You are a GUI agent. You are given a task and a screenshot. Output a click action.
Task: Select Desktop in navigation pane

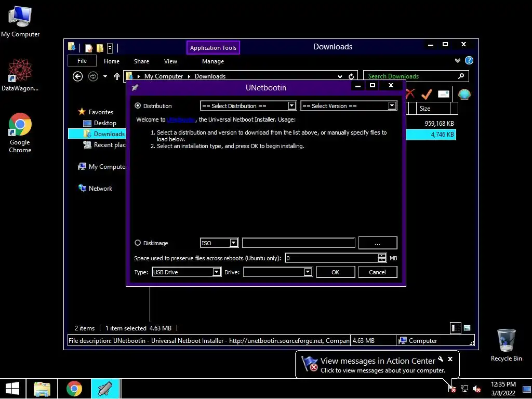pos(105,123)
